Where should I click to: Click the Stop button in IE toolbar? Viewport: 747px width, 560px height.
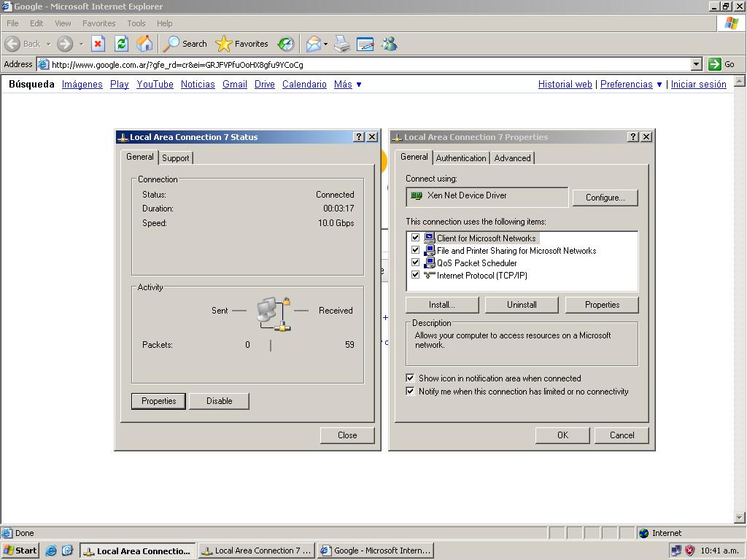coord(98,44)
